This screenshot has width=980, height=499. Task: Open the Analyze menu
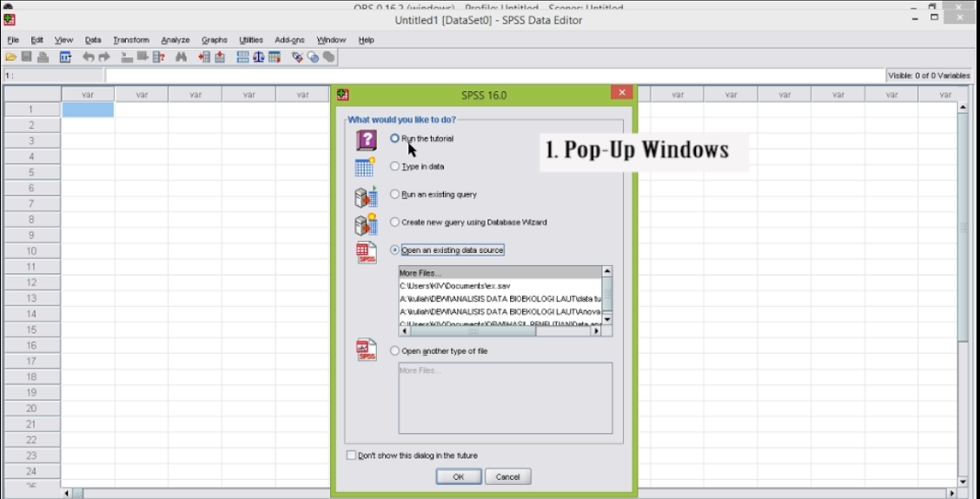coord(175,40)
